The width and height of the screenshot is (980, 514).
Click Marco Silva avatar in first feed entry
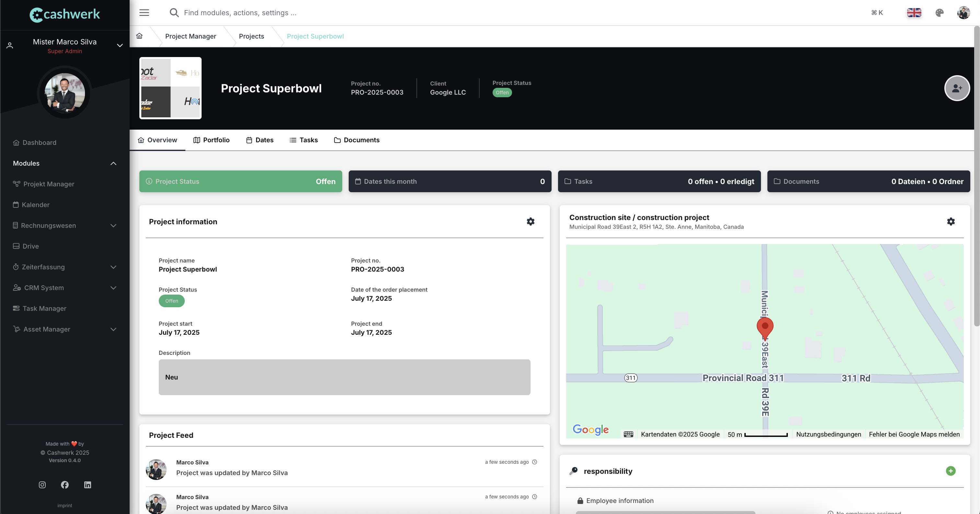(156, 469)
